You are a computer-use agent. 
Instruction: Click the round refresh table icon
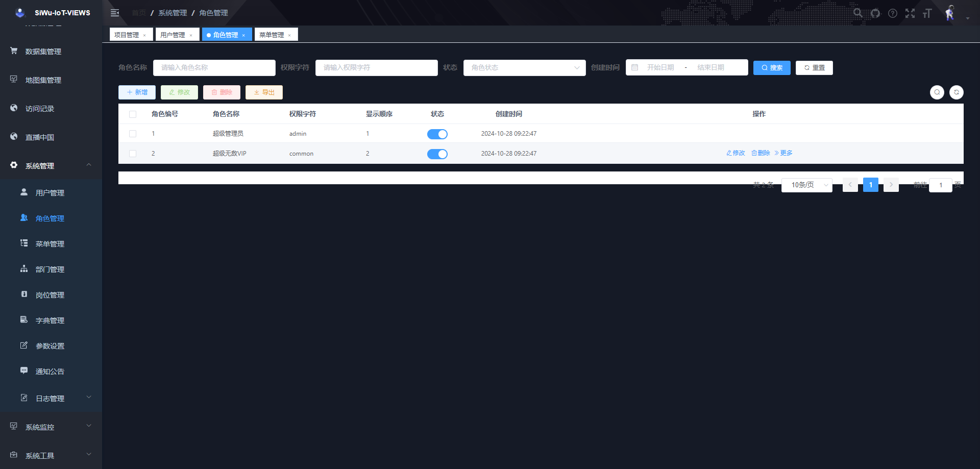point(957,92)
